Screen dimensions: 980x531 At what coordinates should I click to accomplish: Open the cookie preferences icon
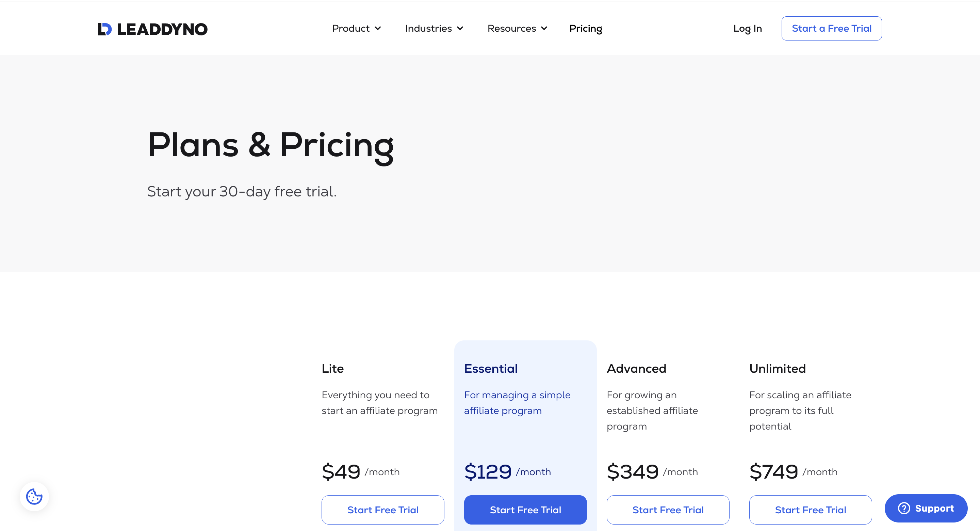[34, 496]
